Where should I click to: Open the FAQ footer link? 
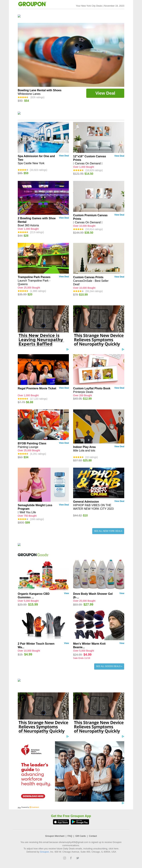pos(70,836)
